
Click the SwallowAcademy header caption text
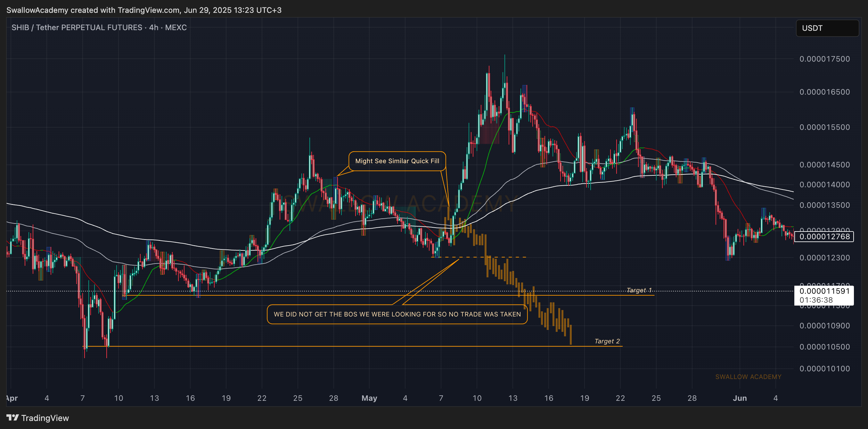pos(144,10)
